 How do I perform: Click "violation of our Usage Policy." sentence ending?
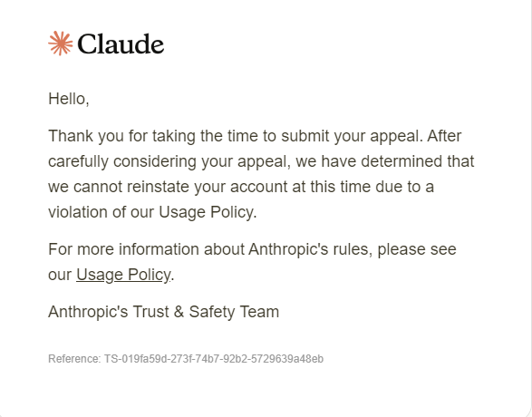pos(152,212)
